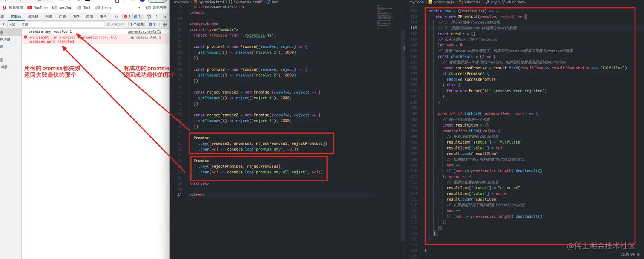The width and height of the screenshot is (644, 259).
Task: Show hidden bookmarks via the chevron
Action: click(x=139, y=8)
